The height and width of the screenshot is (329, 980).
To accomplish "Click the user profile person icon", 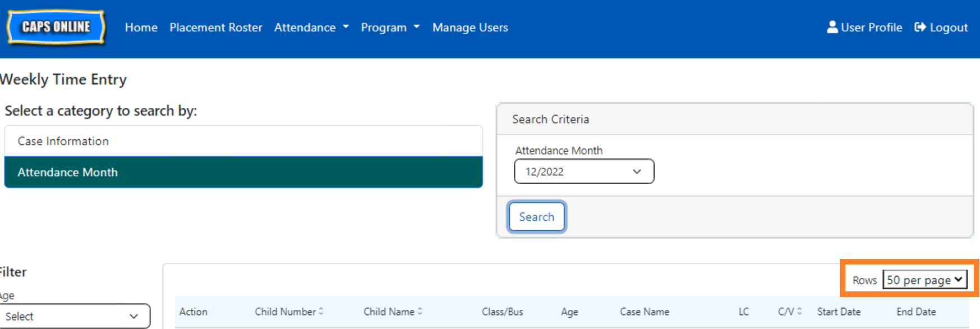I will 832,27.
